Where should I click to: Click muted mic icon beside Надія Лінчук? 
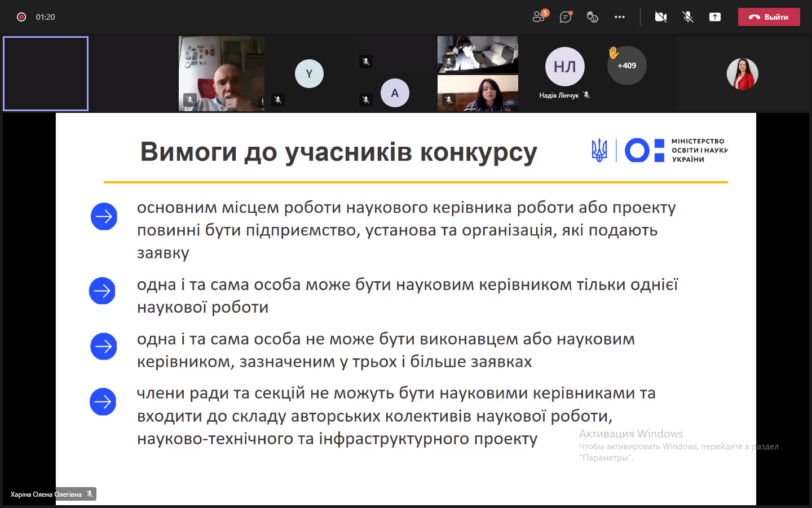pyautogui.click(x=586, y=95)
